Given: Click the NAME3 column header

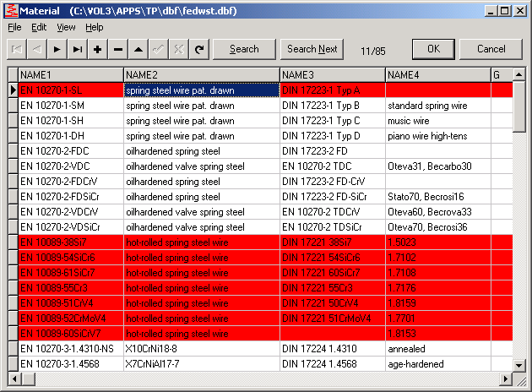Looking at the screenshot, I should click(x=332, y=75).
